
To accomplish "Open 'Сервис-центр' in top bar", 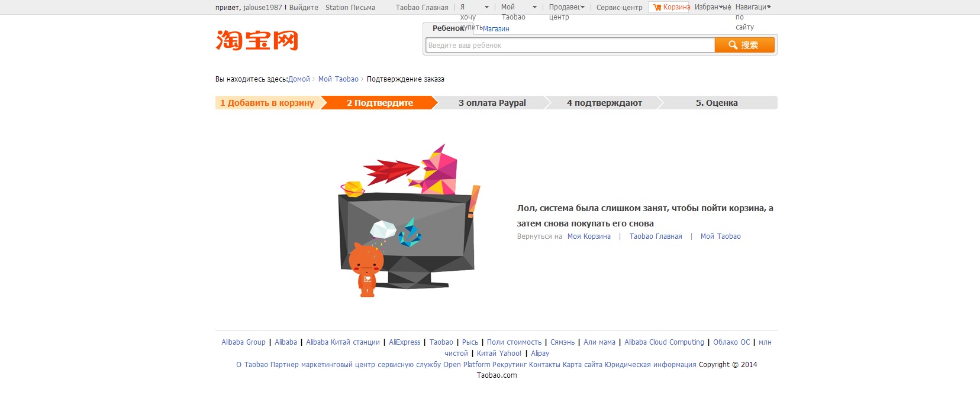I will 619,8.
